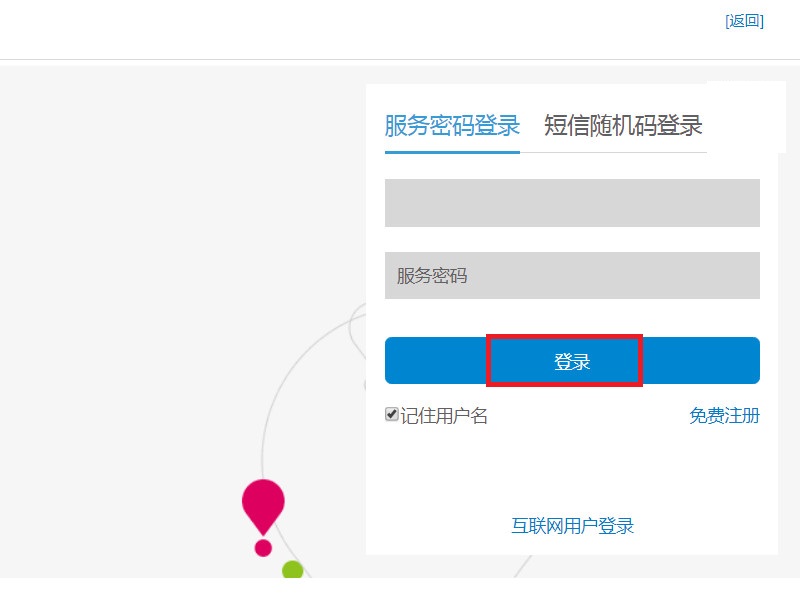Go back via the [返回] link
This screenshot has width=800, height=600.
pos(744,21)
